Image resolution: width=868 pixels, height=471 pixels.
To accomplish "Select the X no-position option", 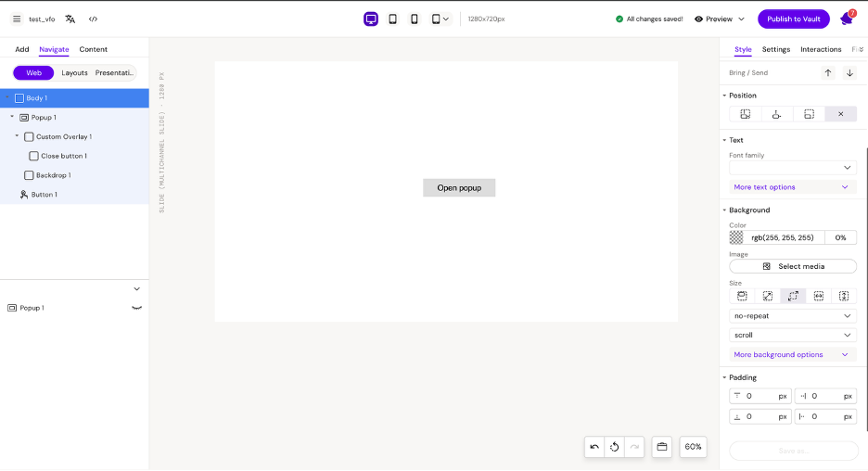I will coord(840,114).
